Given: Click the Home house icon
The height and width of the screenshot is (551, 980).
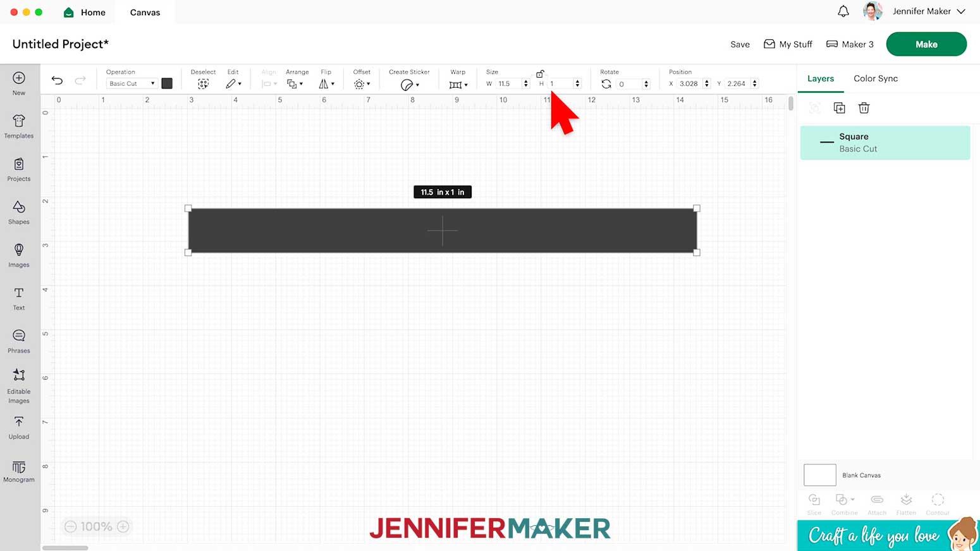Looking at the screenshot, I should point(69,12).
